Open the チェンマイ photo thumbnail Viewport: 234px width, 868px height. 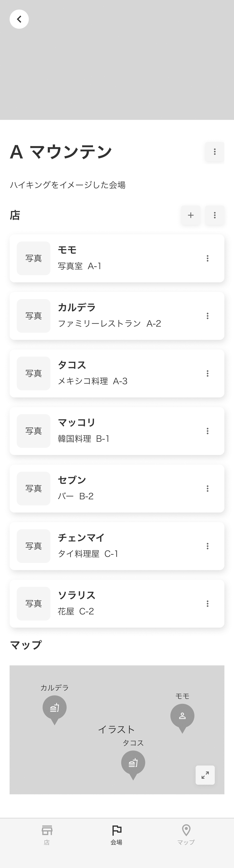pyautogui.click(x=34, y=546)
